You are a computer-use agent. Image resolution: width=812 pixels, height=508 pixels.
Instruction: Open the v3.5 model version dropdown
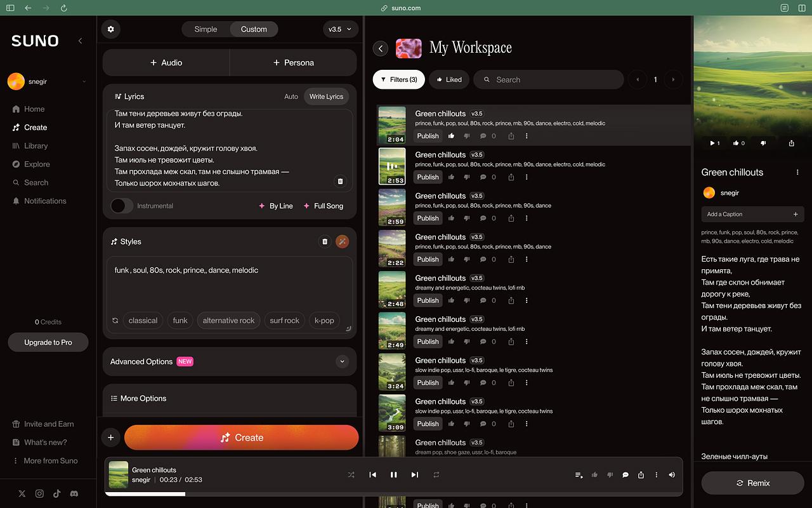pyautogui.click(x=340, y=29)
